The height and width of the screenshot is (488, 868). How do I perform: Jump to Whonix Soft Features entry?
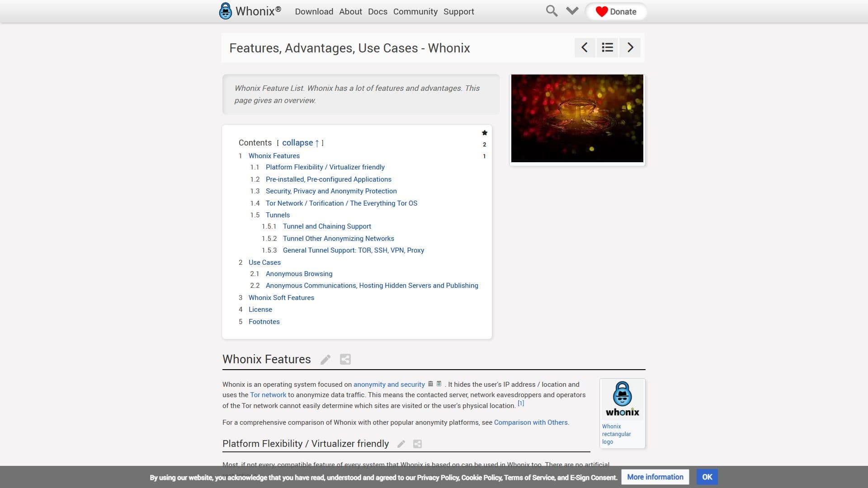click(281, 298)
